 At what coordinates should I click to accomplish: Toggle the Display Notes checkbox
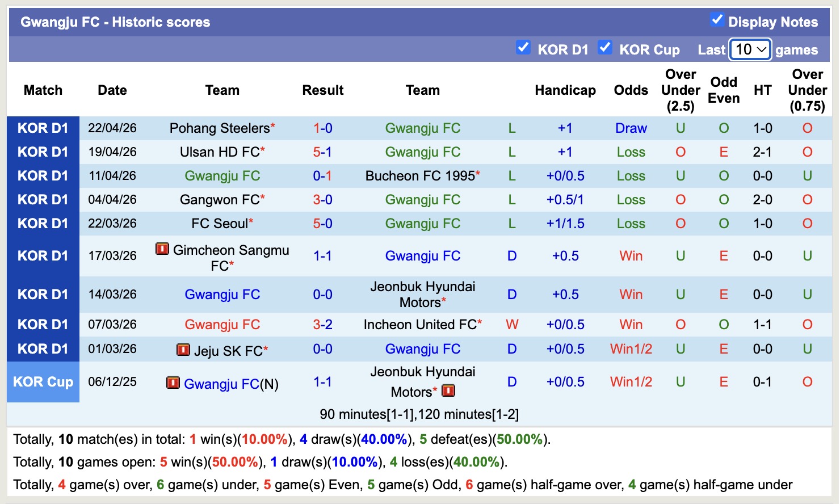(x=717, y=20)
